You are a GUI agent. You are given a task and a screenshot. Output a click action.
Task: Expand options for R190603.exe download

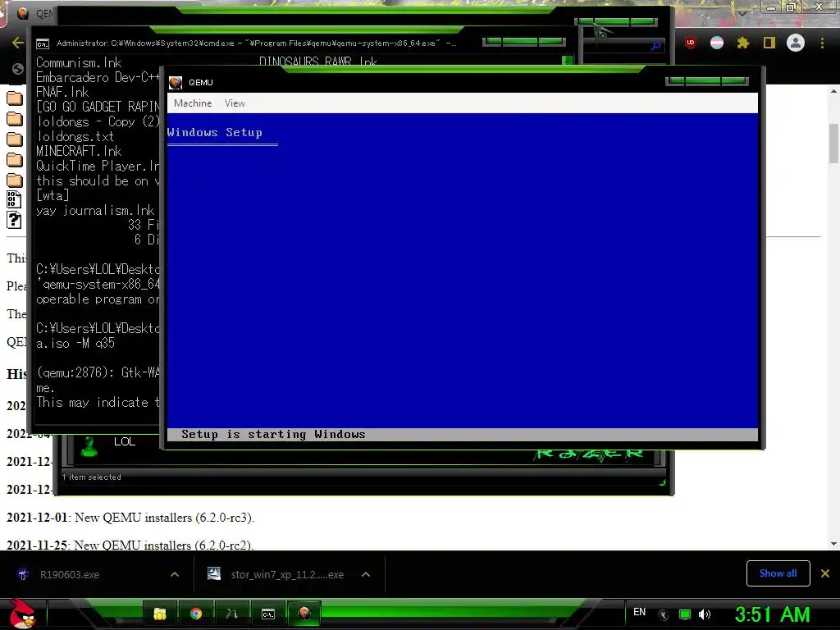click(x=175, y=574)
